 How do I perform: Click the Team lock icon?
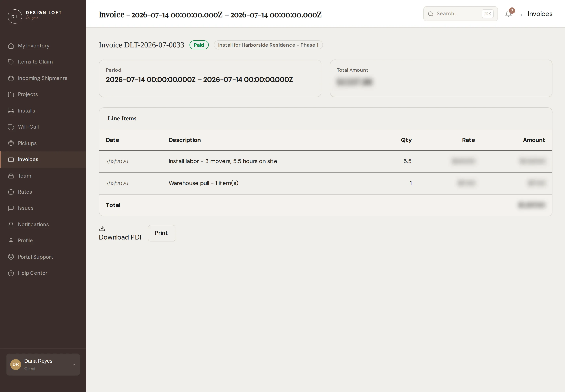(11, 176)
